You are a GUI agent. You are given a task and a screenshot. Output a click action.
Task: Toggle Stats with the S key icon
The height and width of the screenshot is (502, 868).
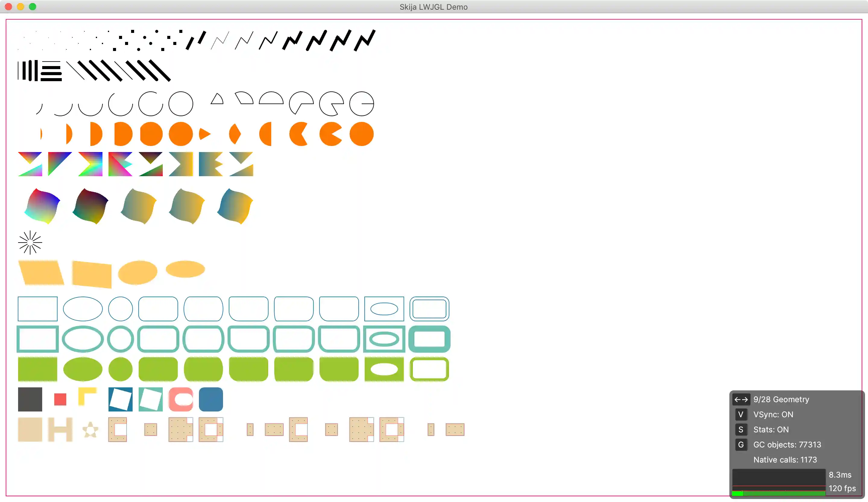point(741,430)
